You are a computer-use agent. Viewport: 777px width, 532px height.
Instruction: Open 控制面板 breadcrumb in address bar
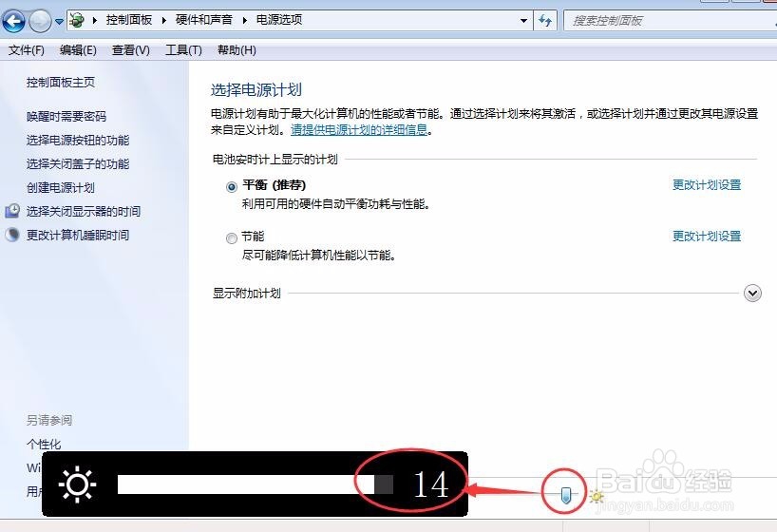[x=129, y=20]
